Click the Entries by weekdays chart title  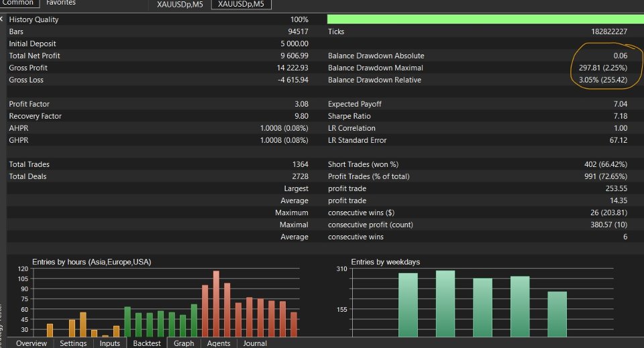pyautogui.click(x=385, y=262)
